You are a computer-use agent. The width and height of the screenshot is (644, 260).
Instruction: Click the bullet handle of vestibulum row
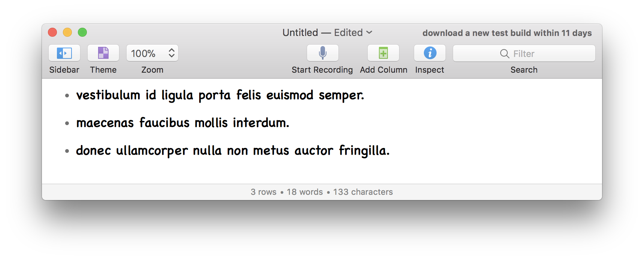tap(67, 96)
